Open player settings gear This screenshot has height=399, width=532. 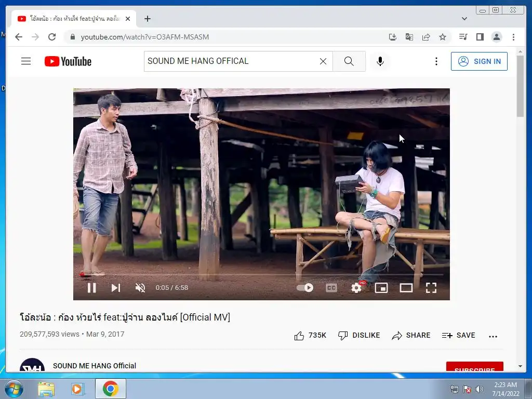(356, 288)
